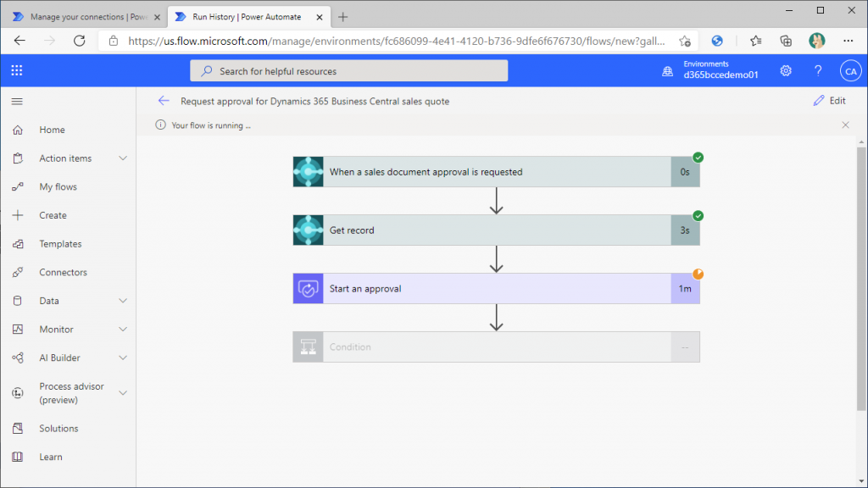Click the Business Central icon on Get record

point(309,230)
